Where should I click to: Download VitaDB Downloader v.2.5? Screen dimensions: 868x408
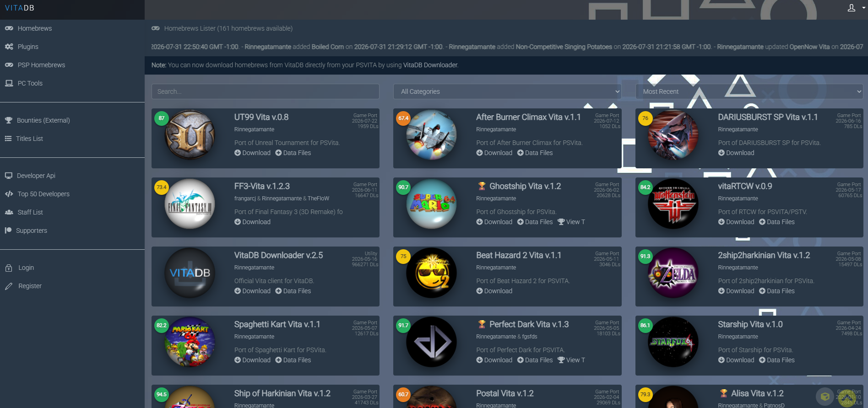click(252, 291)
